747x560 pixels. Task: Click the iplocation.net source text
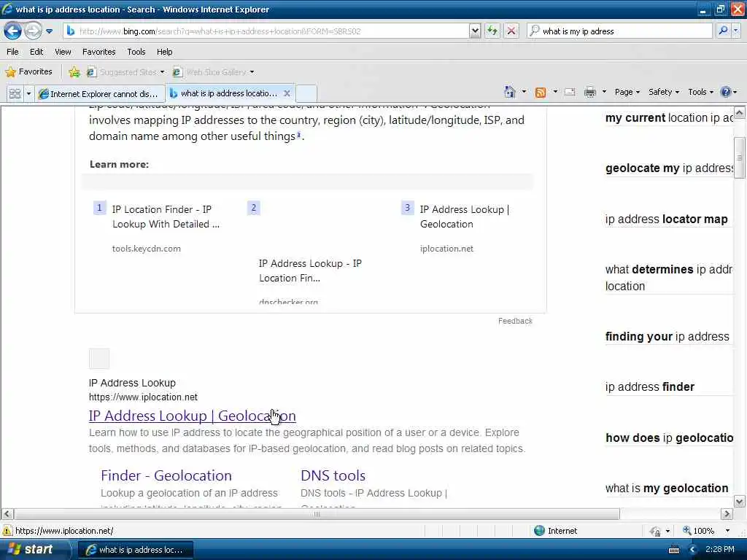click(446, 249)
